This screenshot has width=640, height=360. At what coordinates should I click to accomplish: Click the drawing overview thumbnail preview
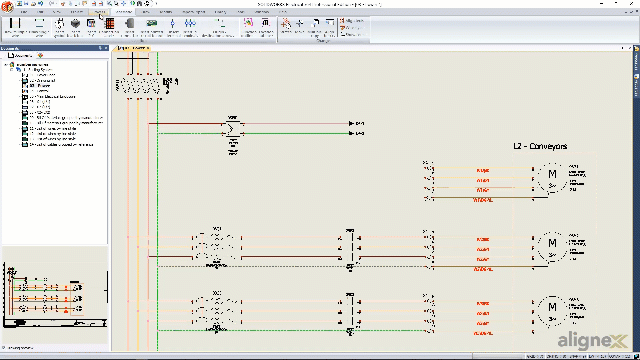coord(55,295)
